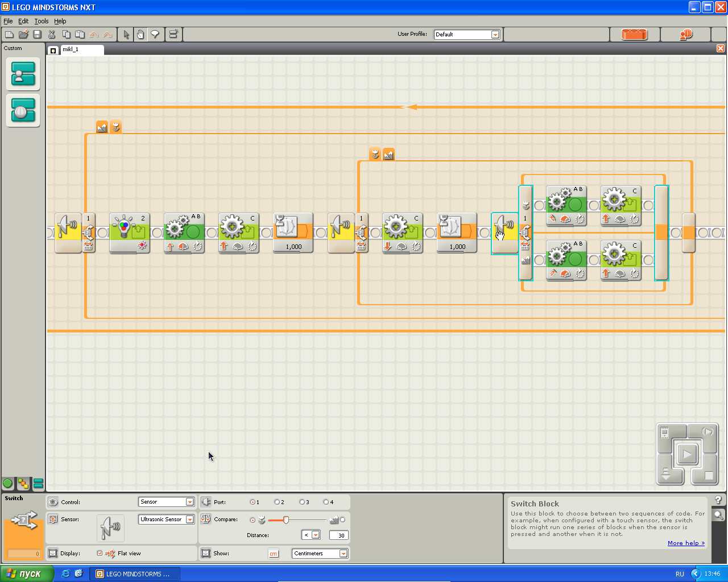Select the Comment tool speech bubble
This screenshot has width=728, height=582.
pyautogui.click(x=155, y=35)
